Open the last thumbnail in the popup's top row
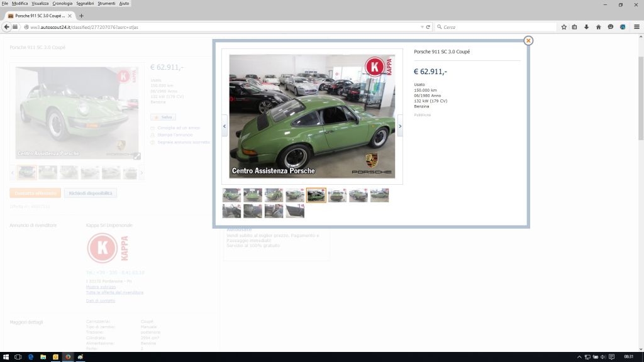 point(379,195)
